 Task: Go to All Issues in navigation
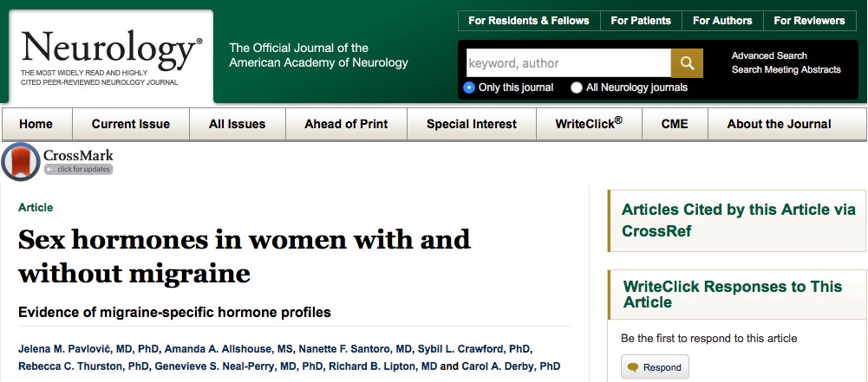coord(237,125)
